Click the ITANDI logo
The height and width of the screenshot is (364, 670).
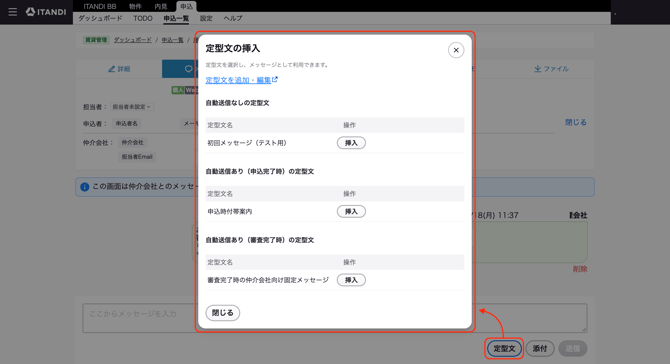pyautogui.click(x=46, y=12)
